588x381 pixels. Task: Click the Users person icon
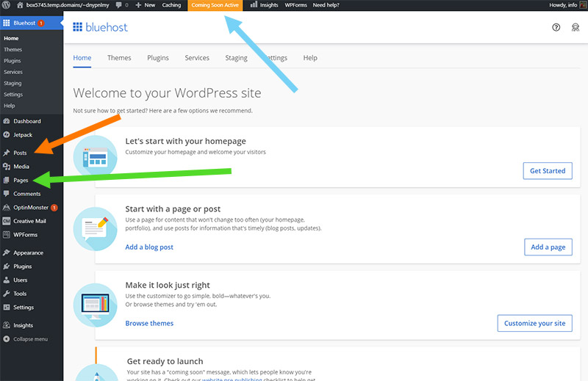(7, 280)
